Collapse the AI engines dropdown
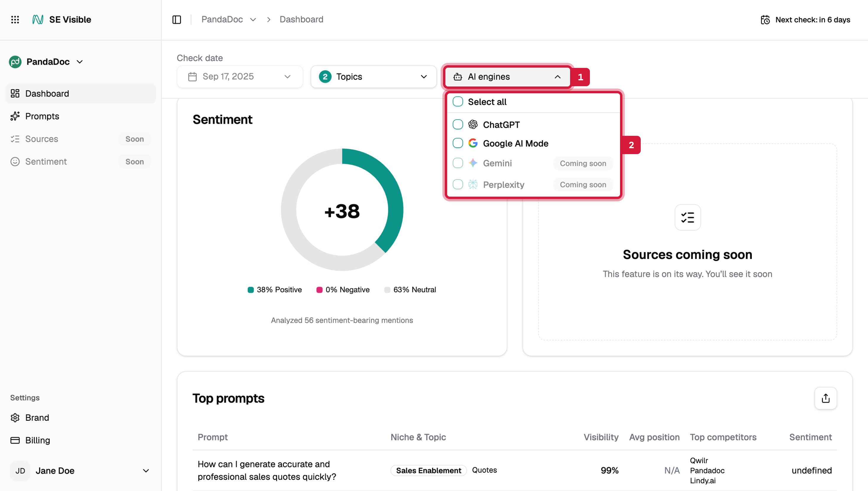 pyautogui.click(x=507, y=77)
